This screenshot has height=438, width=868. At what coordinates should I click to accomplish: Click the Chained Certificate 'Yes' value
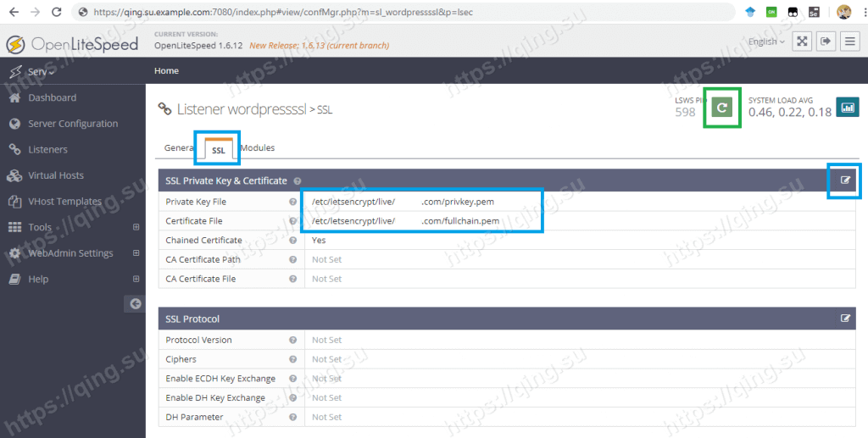[319, 241]
